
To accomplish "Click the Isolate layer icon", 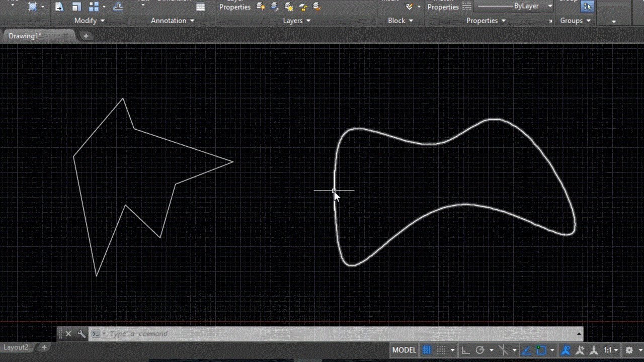I will [x=274, y=7].
